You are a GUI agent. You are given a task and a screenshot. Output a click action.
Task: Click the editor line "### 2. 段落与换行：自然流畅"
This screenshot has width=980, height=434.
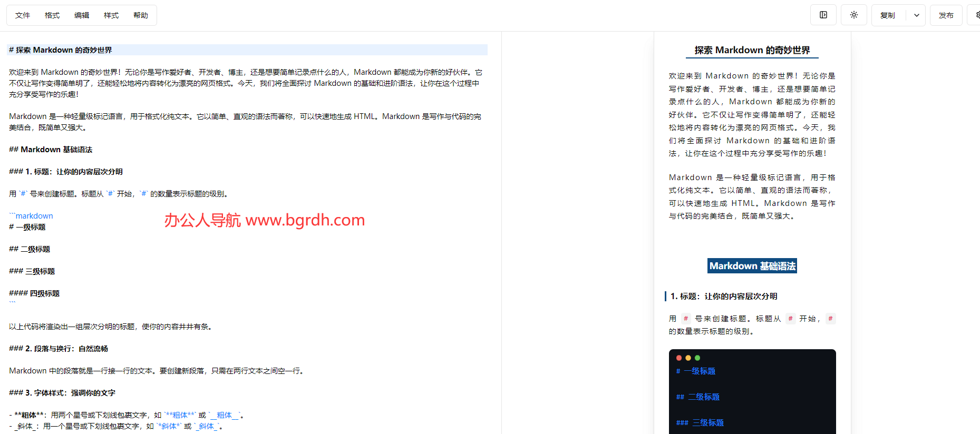pyautogui.click(x=59, y=349)
